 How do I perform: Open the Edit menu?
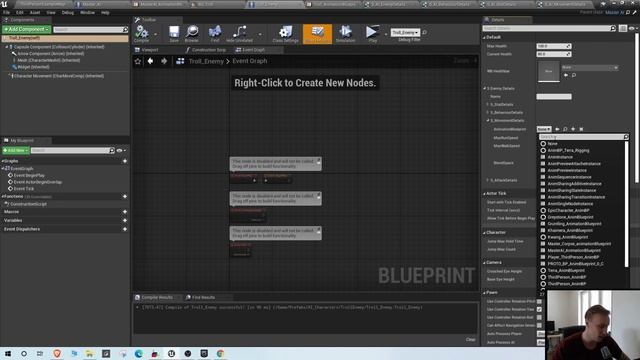tap(20, 13)
